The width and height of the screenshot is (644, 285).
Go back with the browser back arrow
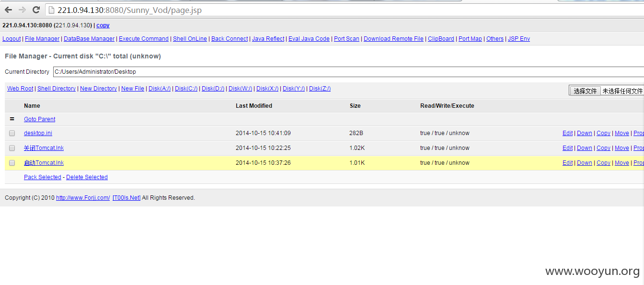[x=8, y=10]
